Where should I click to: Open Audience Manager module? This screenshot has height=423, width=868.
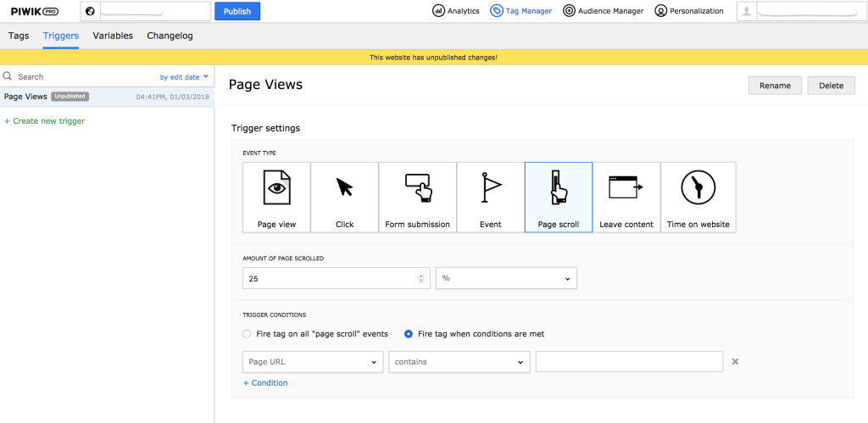click(x=603, y=10)
